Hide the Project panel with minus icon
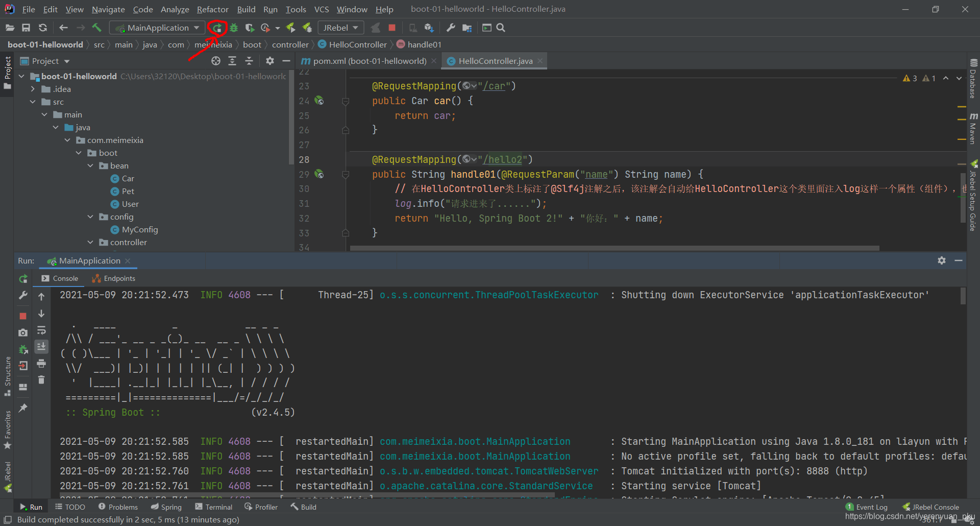 click(x=286, y=61)
